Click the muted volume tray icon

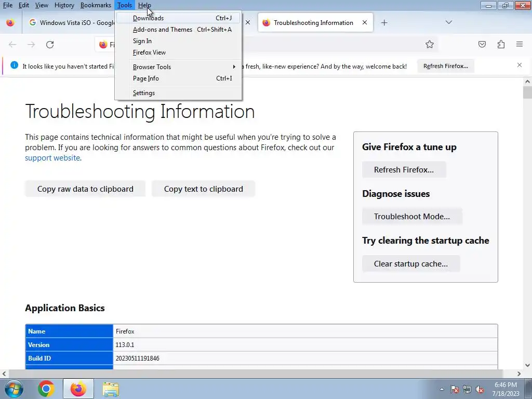click(x=480, y=389)
